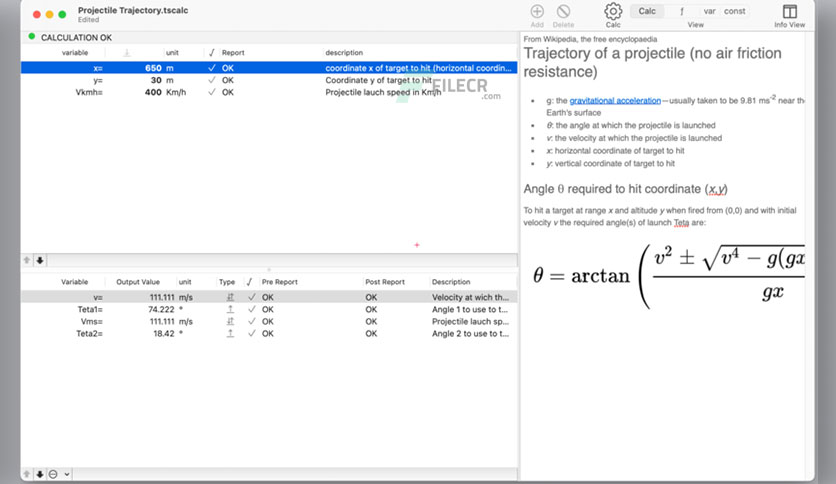Click the window title 'Projectile Trajectory.tscalc'
Screen dimensions: 836x484
(133, 10)
